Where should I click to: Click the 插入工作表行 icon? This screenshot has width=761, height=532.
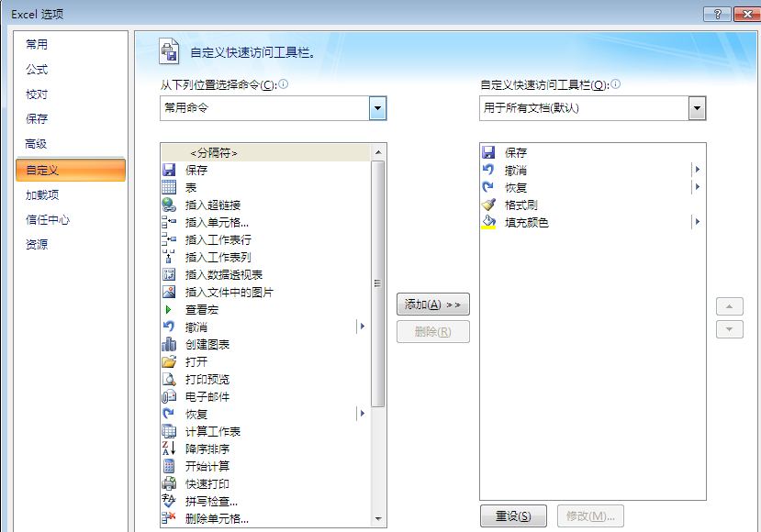(x=169, y=239)
